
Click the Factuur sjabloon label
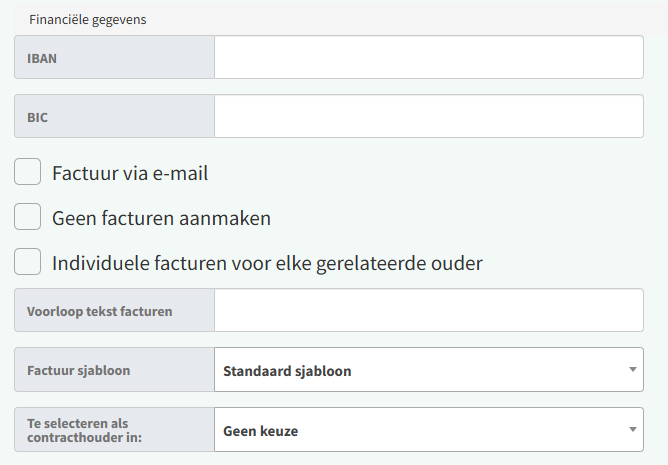78,371
